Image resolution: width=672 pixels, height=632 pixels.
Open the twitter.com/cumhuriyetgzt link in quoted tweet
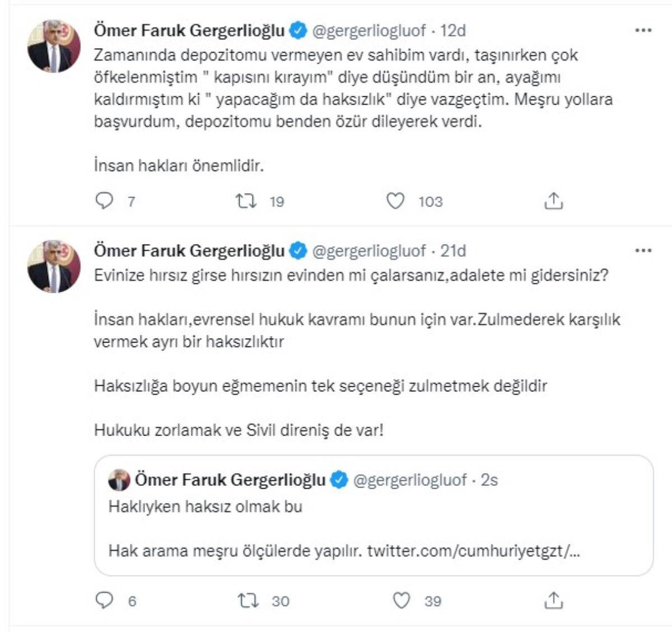474,551
